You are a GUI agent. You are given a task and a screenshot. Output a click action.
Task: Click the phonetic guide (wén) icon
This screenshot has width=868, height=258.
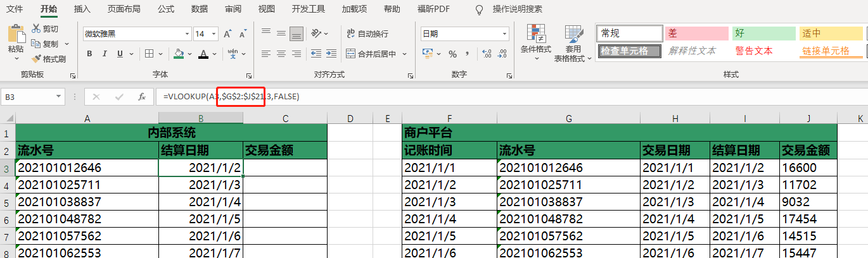(232, 54)
